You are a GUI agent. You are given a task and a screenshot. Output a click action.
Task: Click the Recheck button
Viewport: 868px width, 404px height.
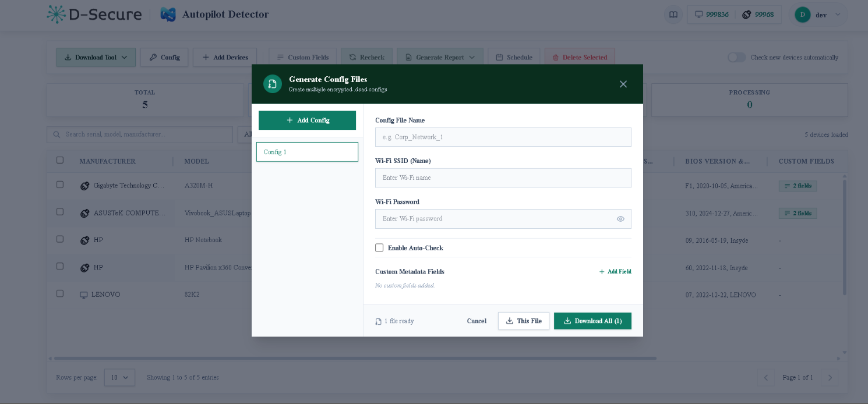[366, 57]
